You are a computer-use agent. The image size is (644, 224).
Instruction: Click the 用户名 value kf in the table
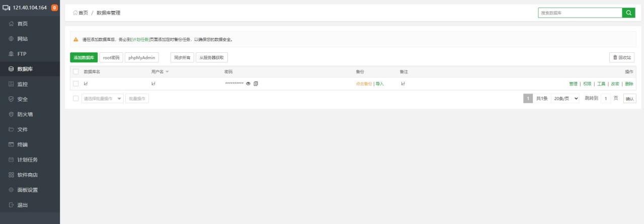tap(153, 84)
